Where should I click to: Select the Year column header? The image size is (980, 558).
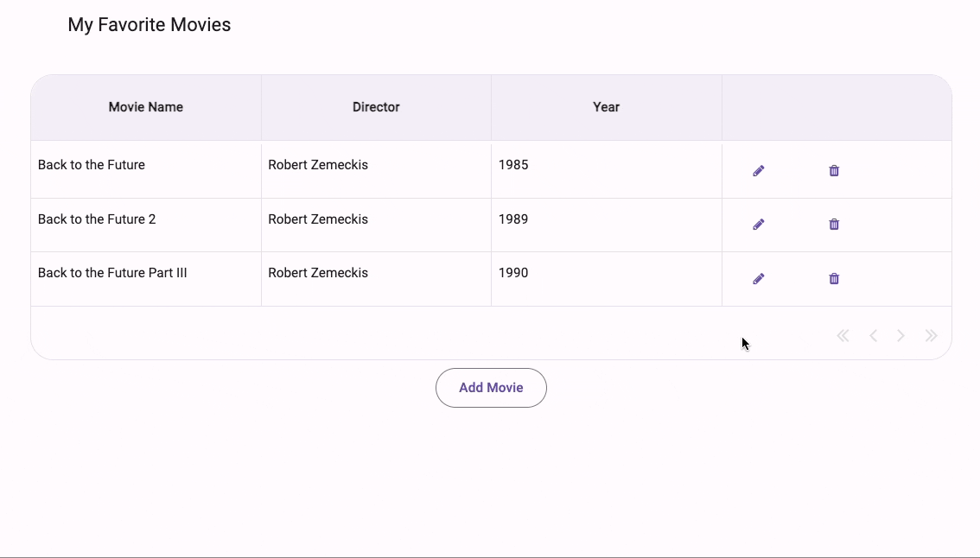point(606,107)
